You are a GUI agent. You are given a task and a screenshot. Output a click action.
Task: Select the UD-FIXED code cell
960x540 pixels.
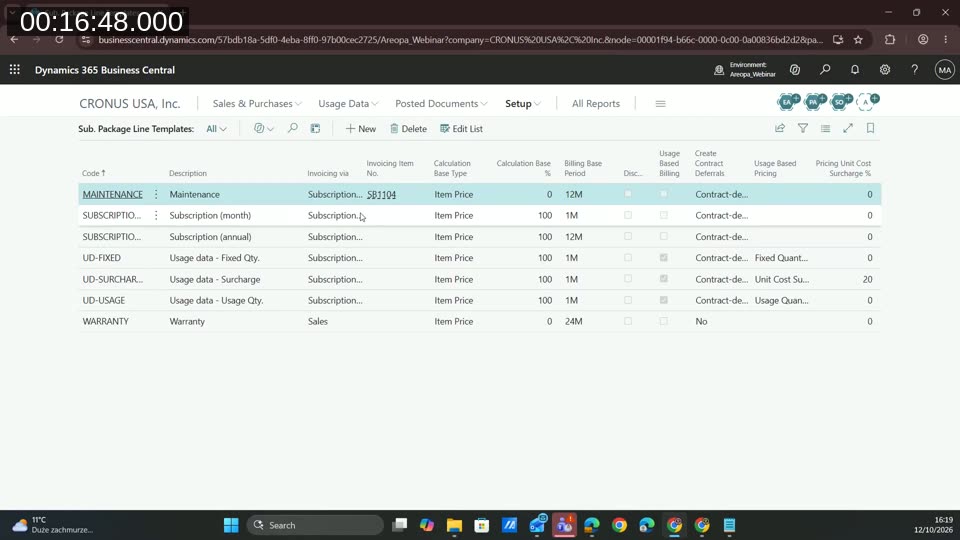pyautogui.click(x=102, y=258)
